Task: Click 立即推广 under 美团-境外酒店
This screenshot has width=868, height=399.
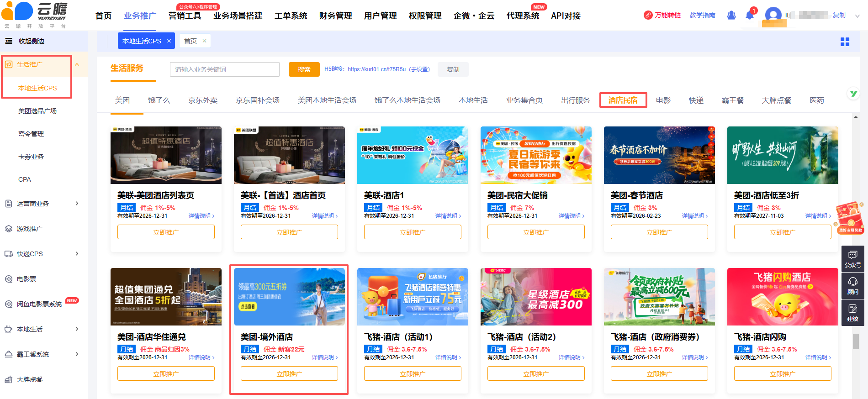Action: (x=289, y=373)
